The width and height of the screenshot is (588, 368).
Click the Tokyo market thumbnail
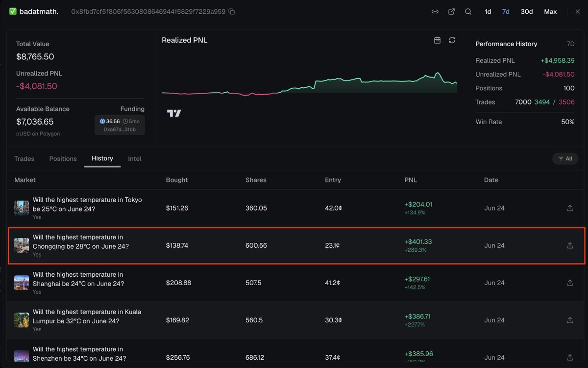coord(22,208)
